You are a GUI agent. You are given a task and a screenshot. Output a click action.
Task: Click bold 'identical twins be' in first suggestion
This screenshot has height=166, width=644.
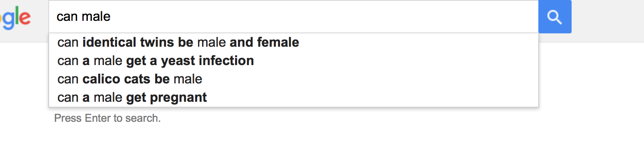138,43
